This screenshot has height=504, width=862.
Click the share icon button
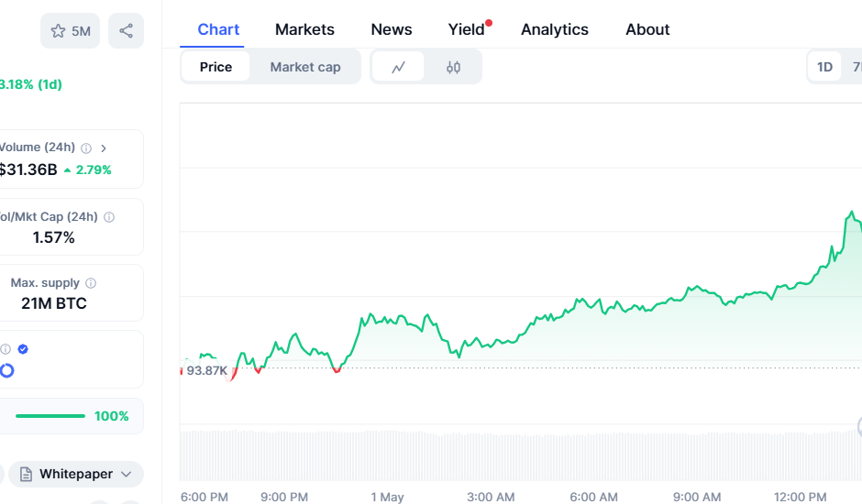126,31
